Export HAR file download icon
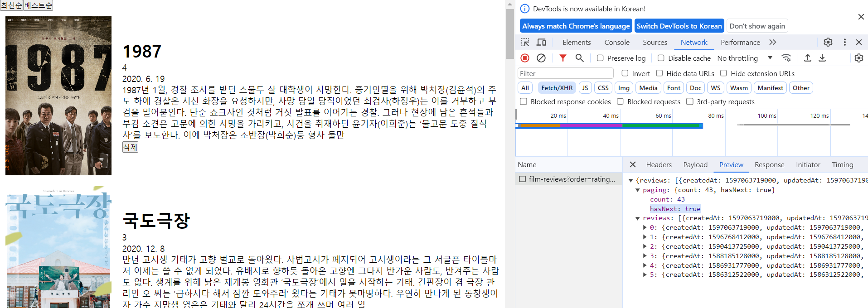 (822, 58)
